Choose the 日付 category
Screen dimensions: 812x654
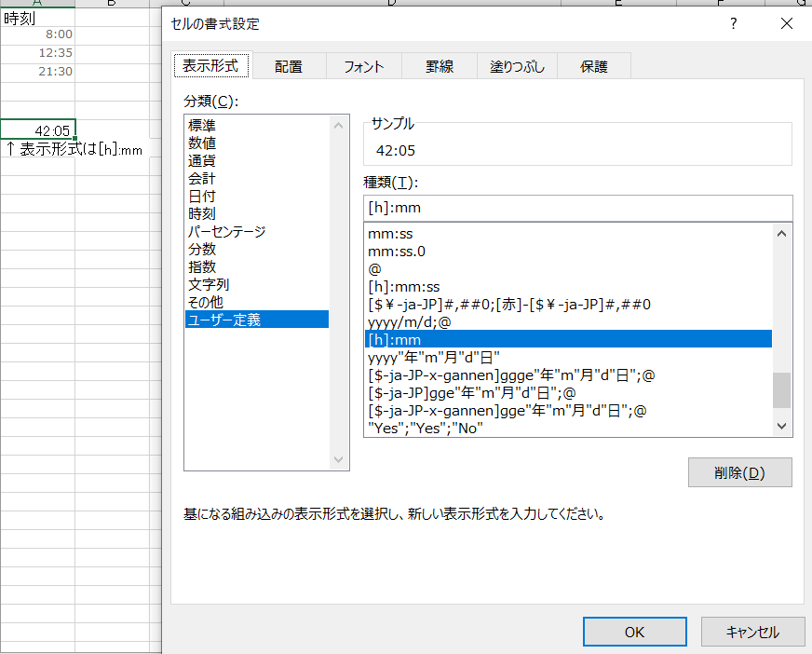click(257, 196)
